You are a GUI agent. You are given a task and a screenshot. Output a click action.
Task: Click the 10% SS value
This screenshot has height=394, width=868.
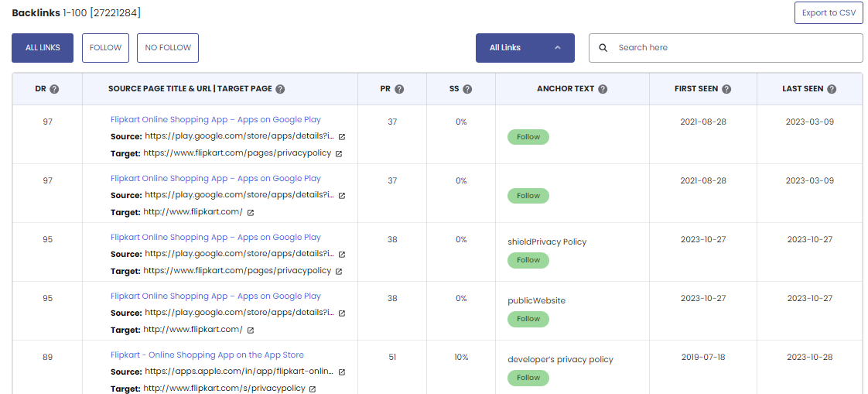point(461,357)
